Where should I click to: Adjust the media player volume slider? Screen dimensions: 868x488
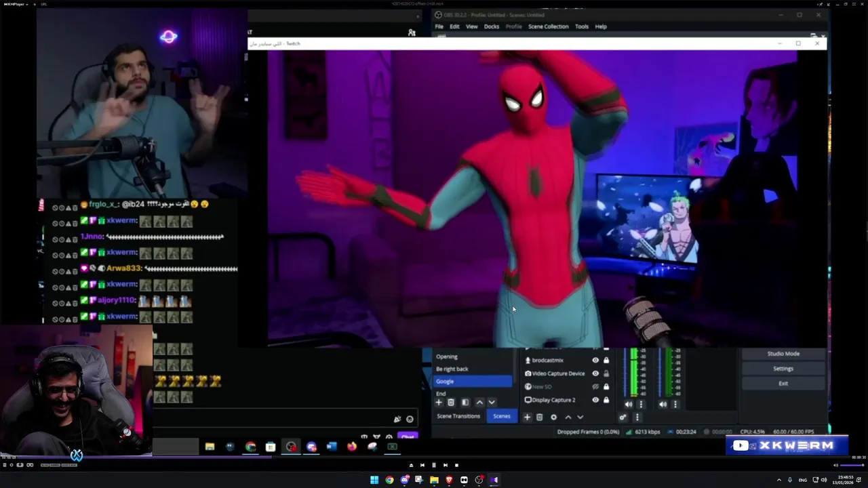852,465
